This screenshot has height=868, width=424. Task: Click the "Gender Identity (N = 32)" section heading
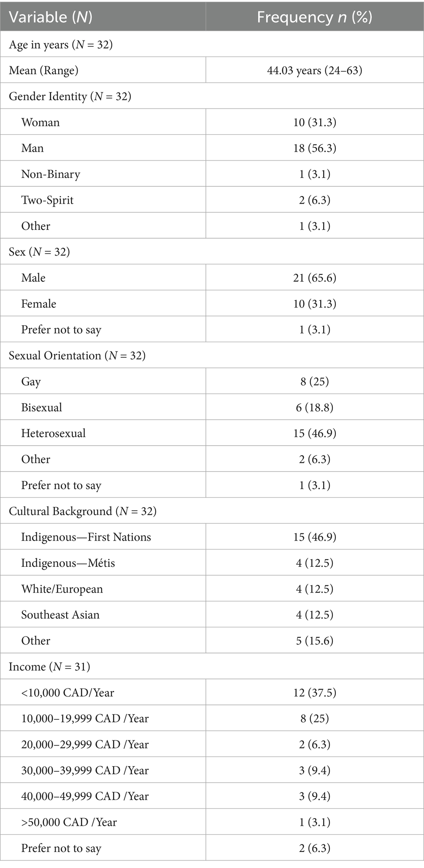pyautogui.click(x=70, y=96)
